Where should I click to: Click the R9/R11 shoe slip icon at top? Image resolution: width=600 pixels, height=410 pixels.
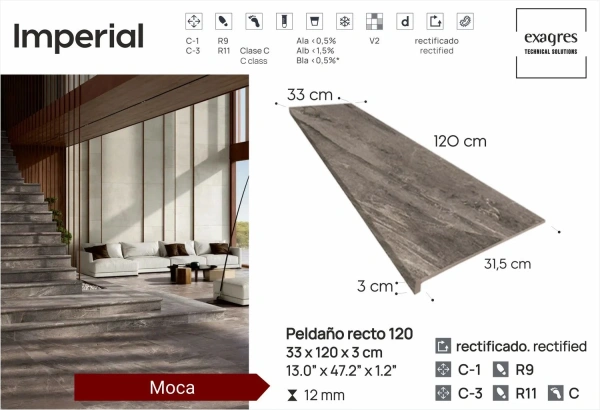[x=224, y=21]
